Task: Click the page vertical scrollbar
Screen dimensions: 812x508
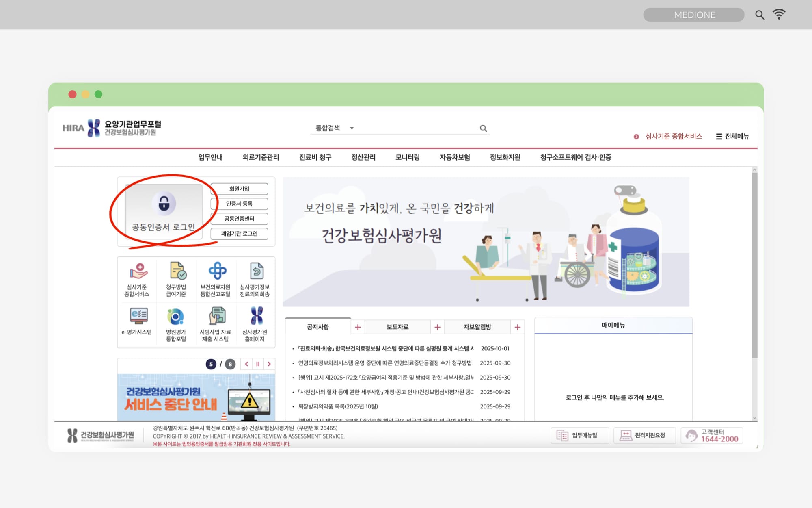Action: coord(754,264)
